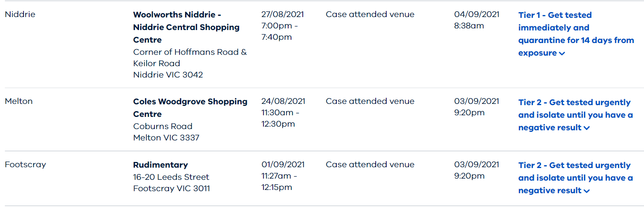Expand the Tier 2 chevron in the Footscray row
Image resolution: width=644 pixels, height=207 pixels.
pyautogui.click(x=586, y=191)
